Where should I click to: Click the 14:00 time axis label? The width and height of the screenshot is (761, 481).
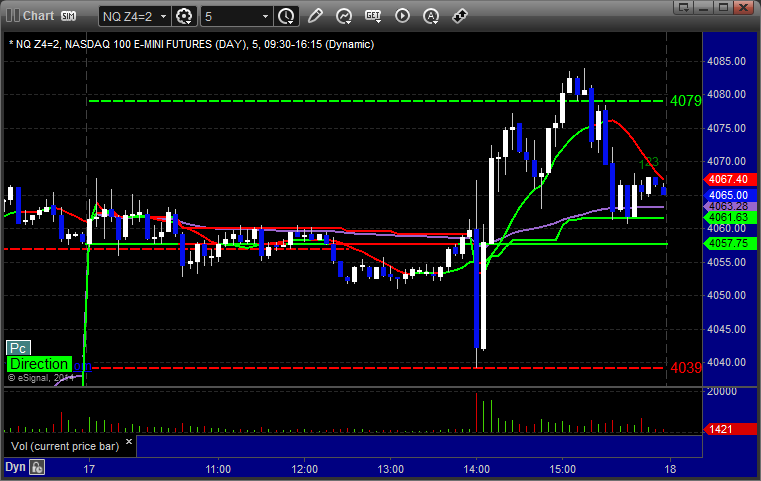coord(477,469)
